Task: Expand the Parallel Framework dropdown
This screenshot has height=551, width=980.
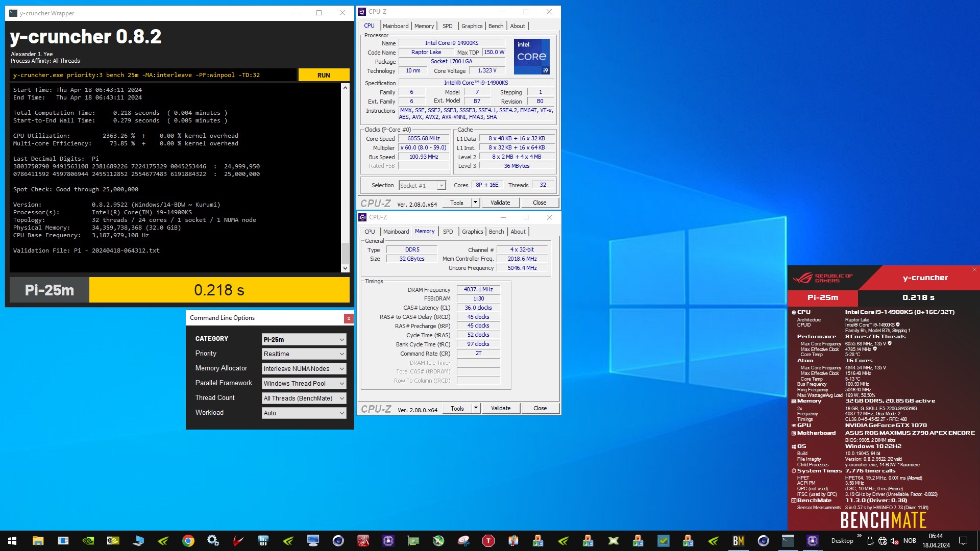Action: tap(304, 384)
